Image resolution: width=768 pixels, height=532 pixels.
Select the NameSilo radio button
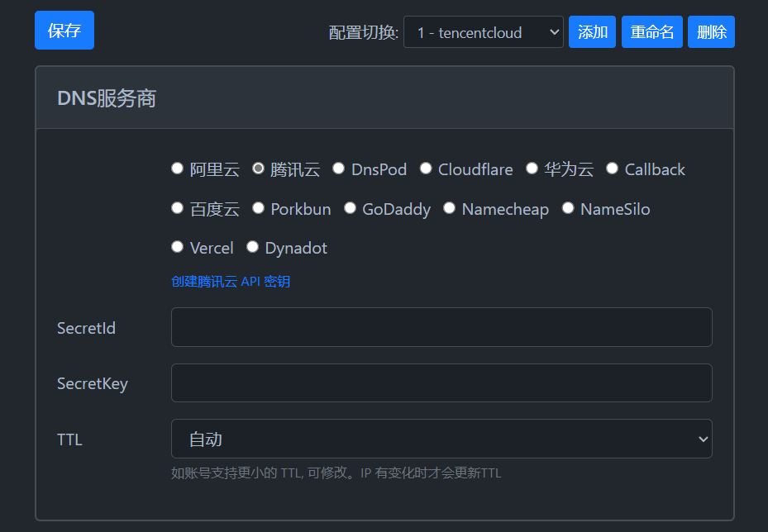coord(568,208)
